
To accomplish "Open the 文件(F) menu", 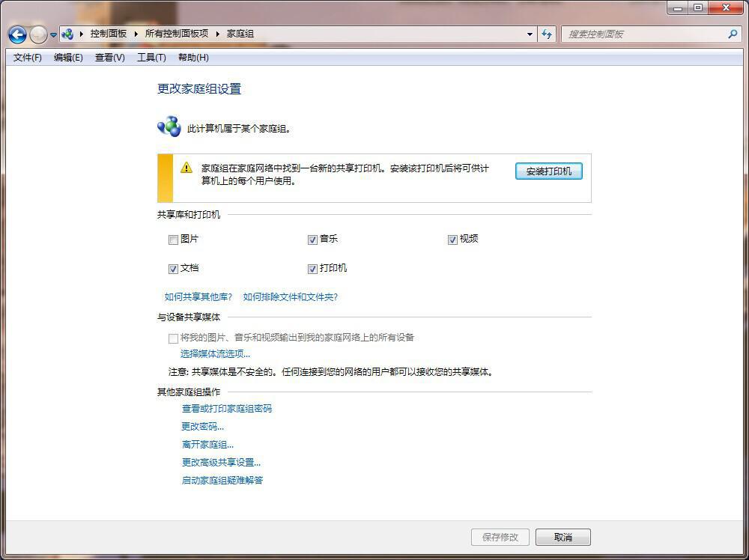I will (28, 58).
